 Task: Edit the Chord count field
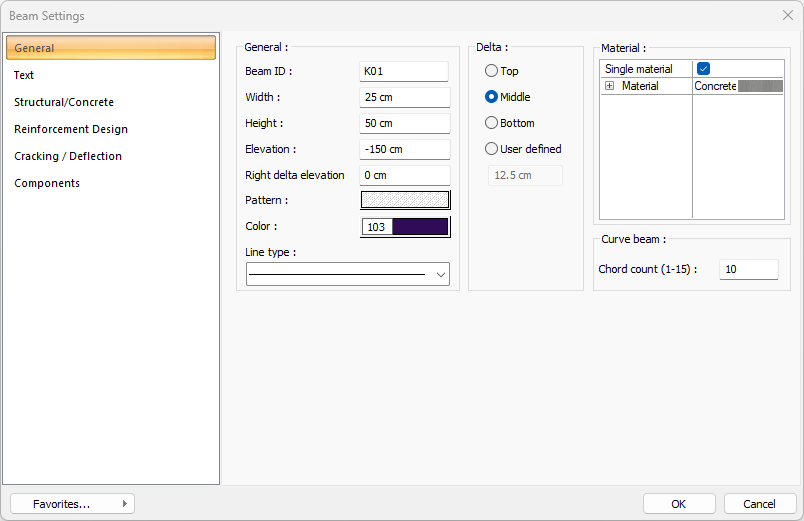tap(747, 270)
